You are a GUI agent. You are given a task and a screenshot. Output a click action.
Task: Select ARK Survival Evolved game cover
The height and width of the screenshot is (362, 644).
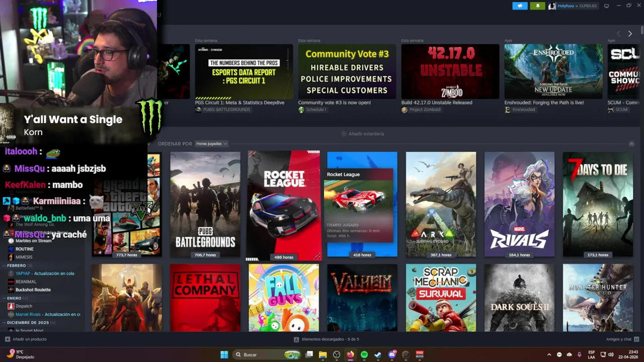(x=441, y=204)
